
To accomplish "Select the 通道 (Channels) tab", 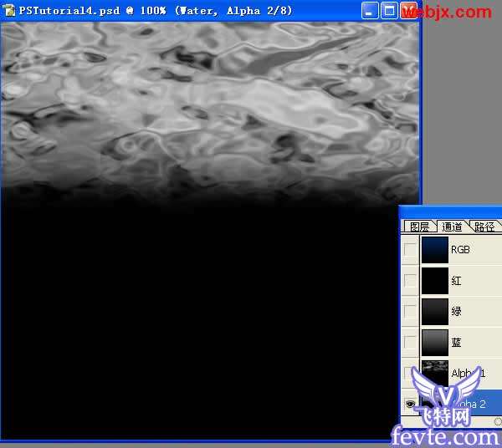I will (x=452, y=227).
